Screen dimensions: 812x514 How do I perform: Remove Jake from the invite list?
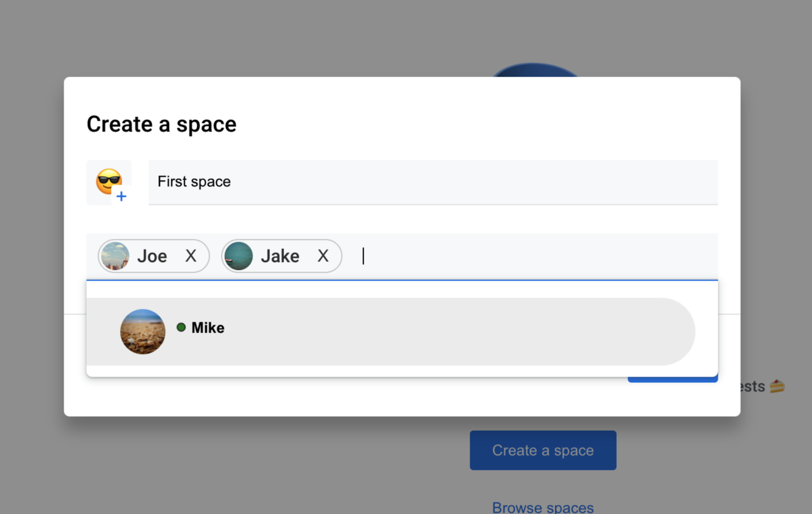coord(323,256)
